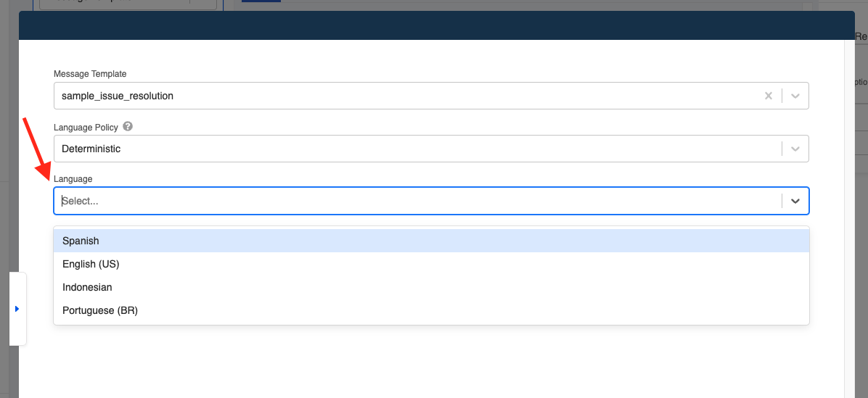Image resolution: width=868 pixels, height=398 pixels.
Task: Click the dimmed "Re" text behind modal
Action: tap(861, 36)
